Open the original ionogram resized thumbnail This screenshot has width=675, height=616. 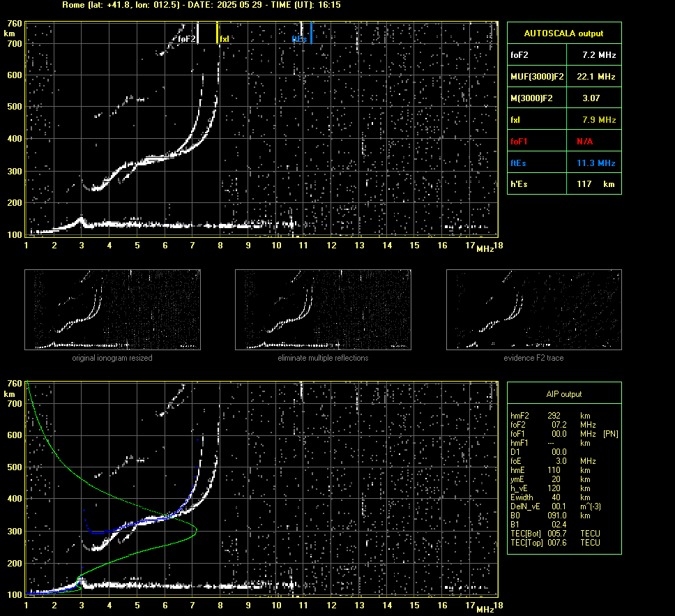click(x=112, y=309)
